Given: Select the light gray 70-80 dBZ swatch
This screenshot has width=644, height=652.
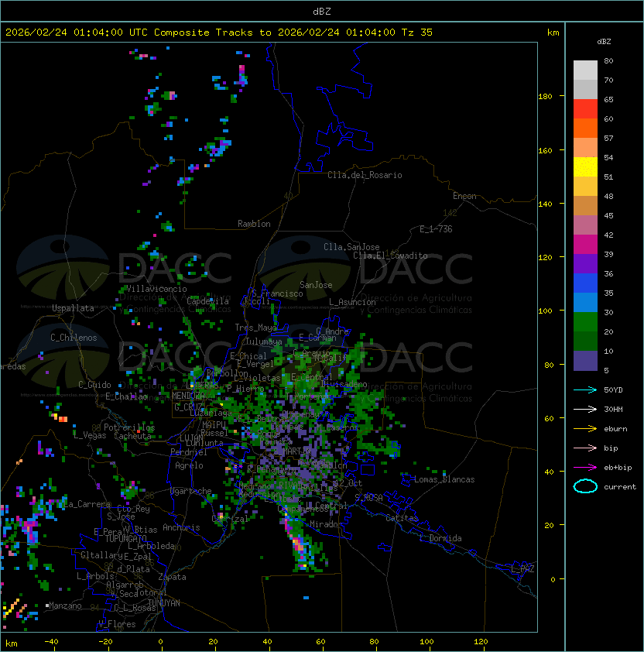Looking at the screenshot, I should [x=585, y=70].
